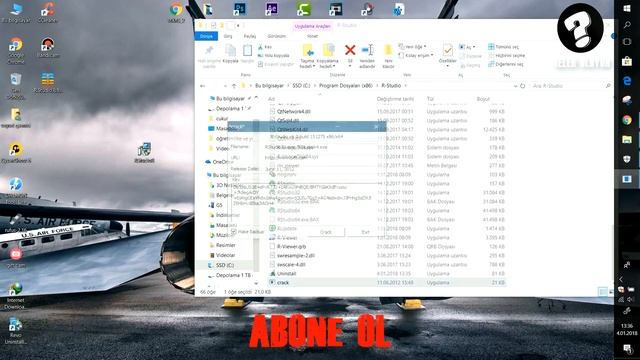640x360 pixels.
Task: Select Depolama 1 TB in navigation pane
Action: coord(233,275)
